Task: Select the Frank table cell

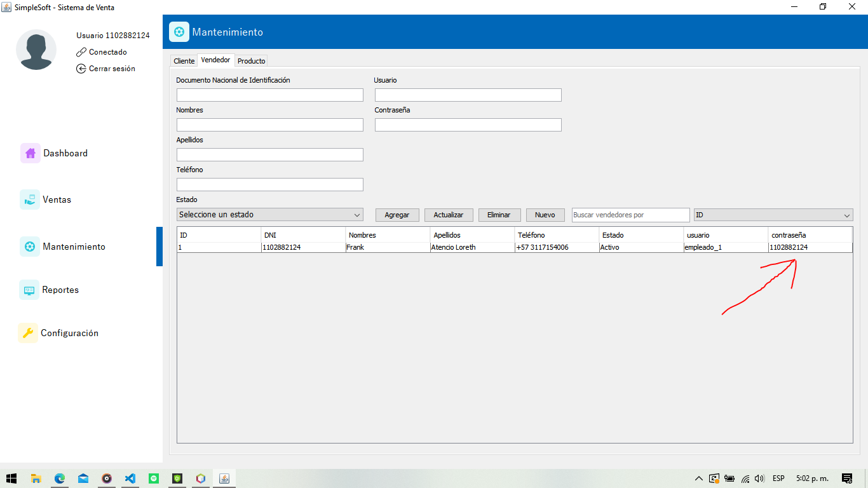Action: point(388,247)
